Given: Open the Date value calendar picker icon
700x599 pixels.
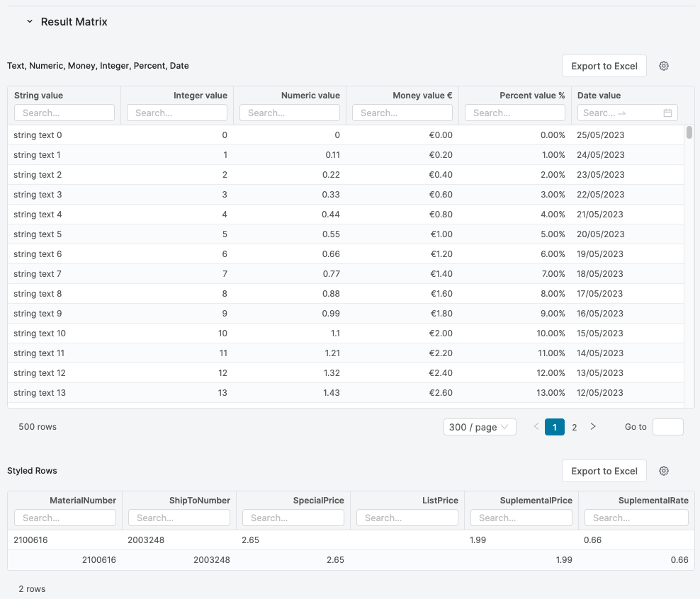Looking at the screenshot, I should pyautogui.click(x=667, y=113).
